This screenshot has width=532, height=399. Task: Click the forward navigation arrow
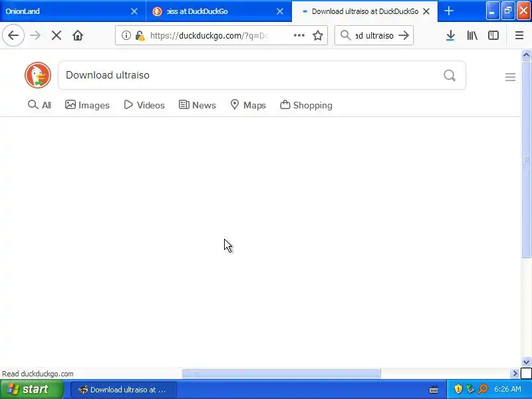(35, 35)
